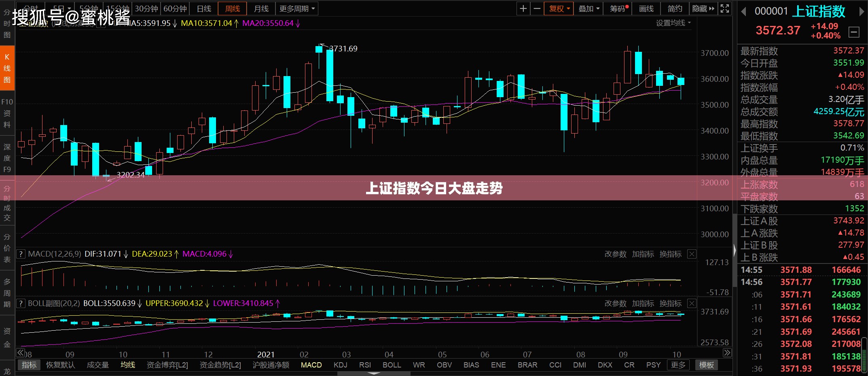Select the 30分钟 period tab
Screen dimensions: 868x376
coord(146,8)
